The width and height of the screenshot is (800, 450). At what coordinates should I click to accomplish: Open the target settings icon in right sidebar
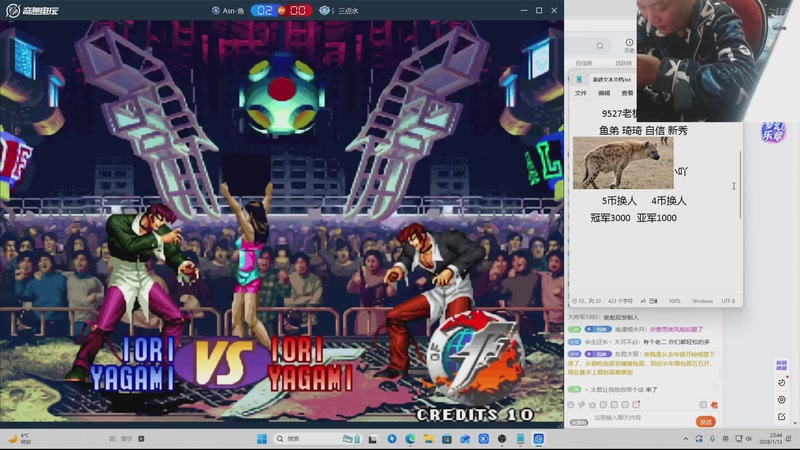781,399
